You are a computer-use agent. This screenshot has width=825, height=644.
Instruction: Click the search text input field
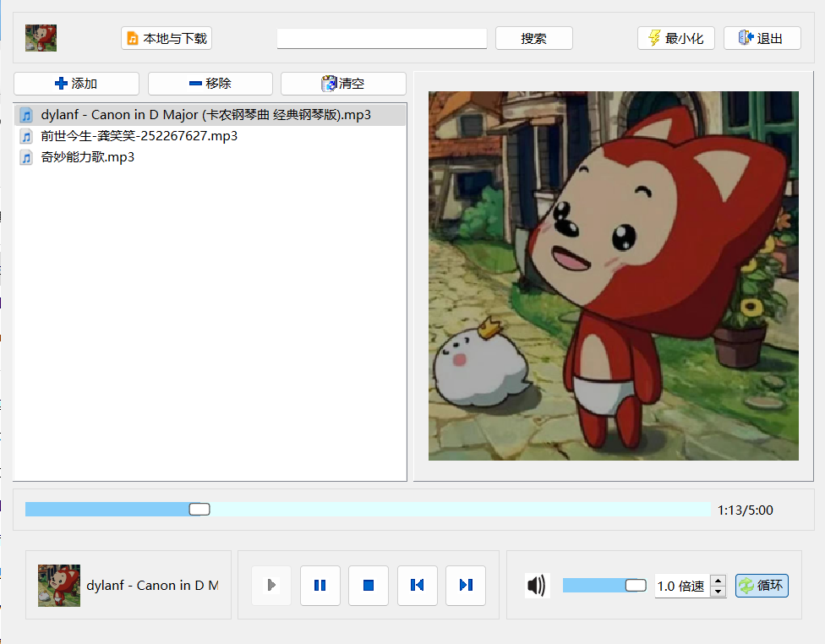[x=382, y=38]
